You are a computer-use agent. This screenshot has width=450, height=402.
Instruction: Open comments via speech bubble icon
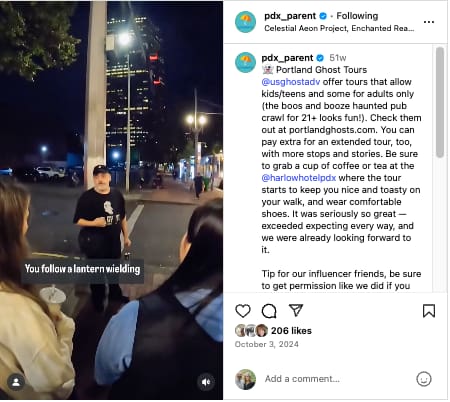click(269, 311)
